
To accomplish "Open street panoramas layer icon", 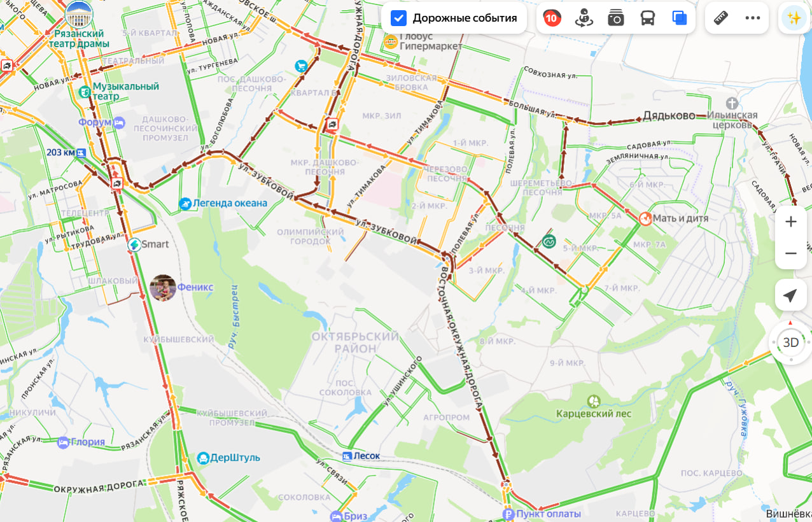I will click(584, 18).
